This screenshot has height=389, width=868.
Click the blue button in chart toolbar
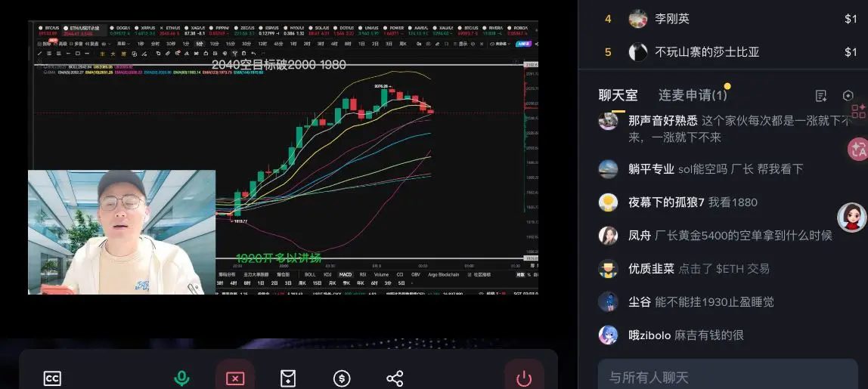pyautogui.click(x=524, y=44)
